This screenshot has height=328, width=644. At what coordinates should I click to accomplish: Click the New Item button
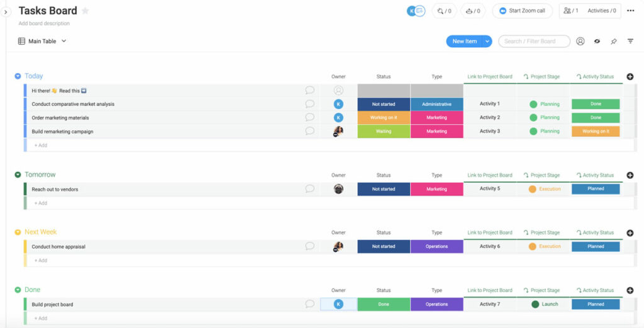click(x=464, y=42)
